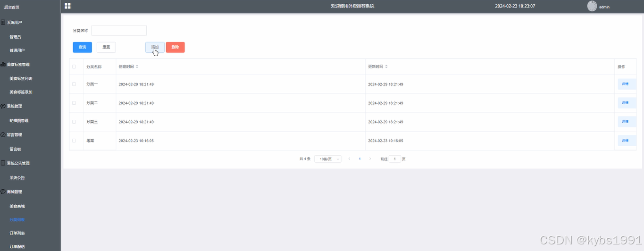Click the 重置 button

coord(106,47)
